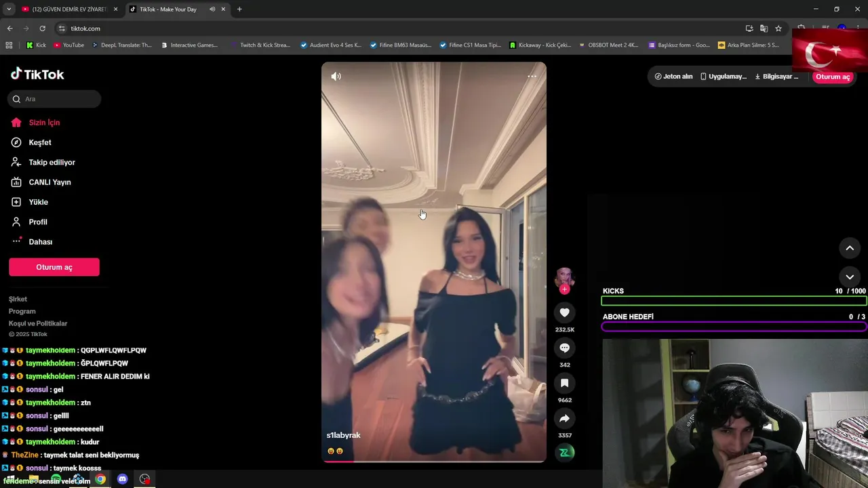
Task: Save video with bookmark icon
Action: pos(564,383)
